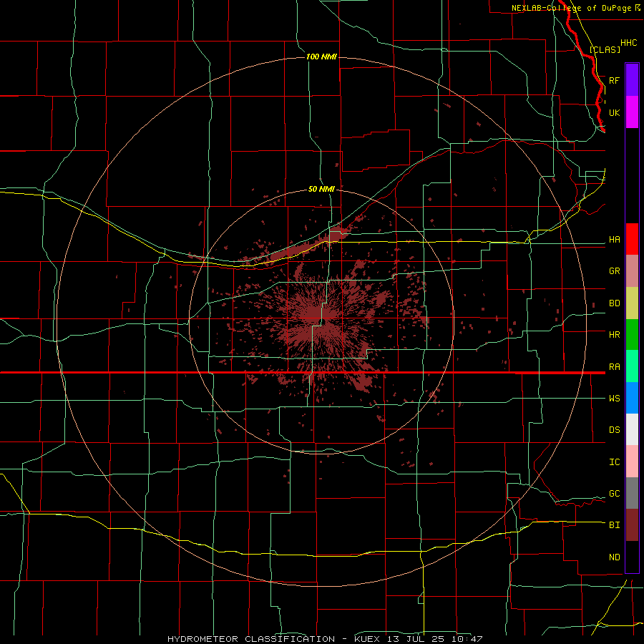The height and width of the screenshot is (644, 644).
Task: Click the HR legend label
Action: pos(614,335)
